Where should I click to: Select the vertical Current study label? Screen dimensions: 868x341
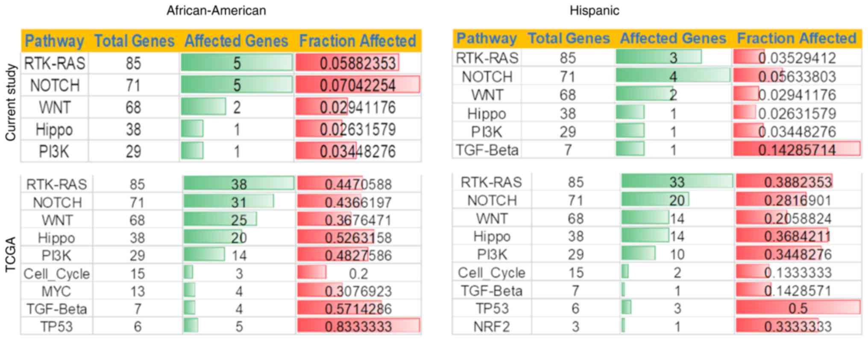tap(11, 103)
